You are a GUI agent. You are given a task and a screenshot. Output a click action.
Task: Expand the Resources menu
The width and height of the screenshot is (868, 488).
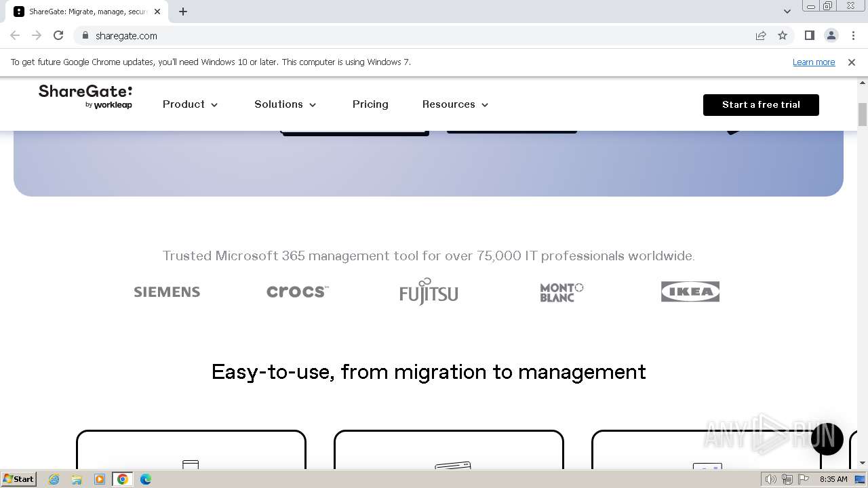(456, 104)
